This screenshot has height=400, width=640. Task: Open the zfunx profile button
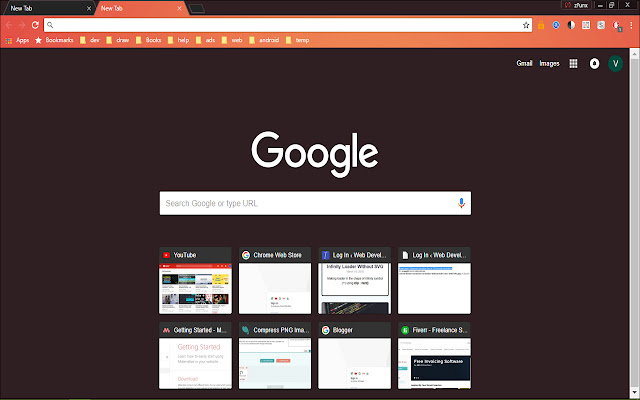click(x=576, y=5)
